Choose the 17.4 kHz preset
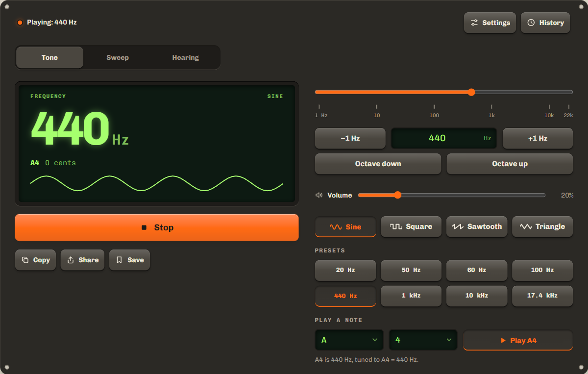This screenshot has height=374, width=588. [542, 296]
